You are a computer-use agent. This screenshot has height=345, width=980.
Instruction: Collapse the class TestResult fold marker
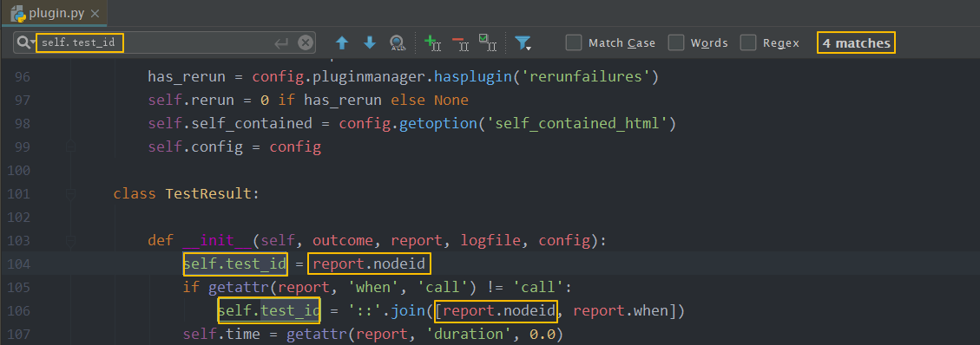[70, 194]
